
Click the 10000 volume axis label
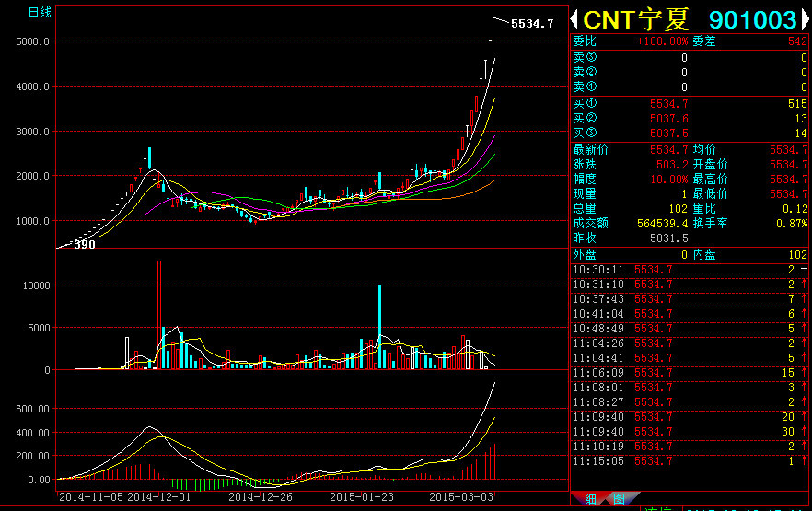36,285
